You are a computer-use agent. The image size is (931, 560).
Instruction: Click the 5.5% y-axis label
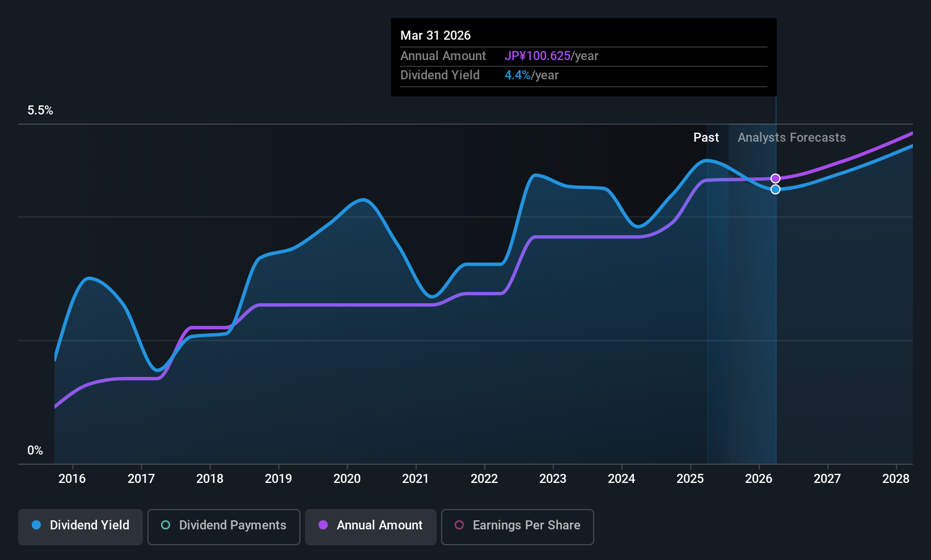40,111
